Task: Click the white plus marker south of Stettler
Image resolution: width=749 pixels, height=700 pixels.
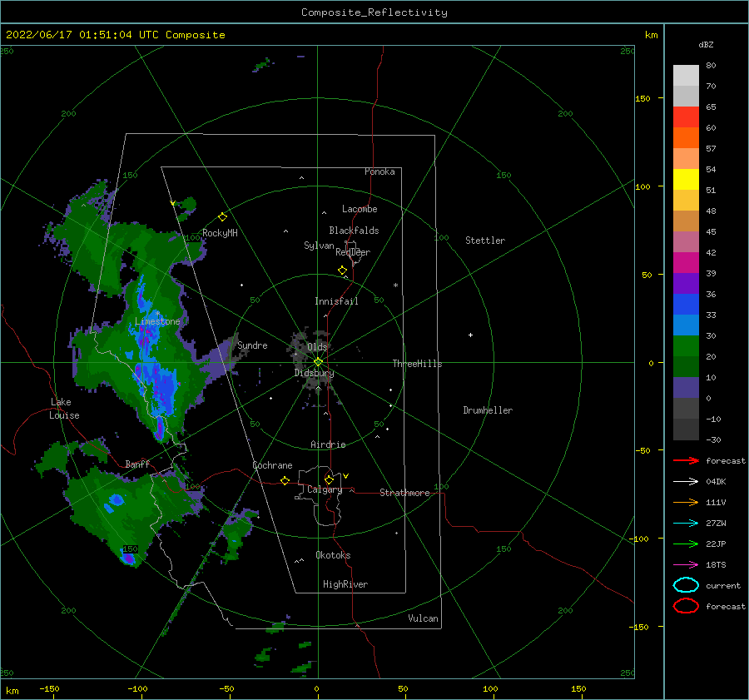Action: 470,335
